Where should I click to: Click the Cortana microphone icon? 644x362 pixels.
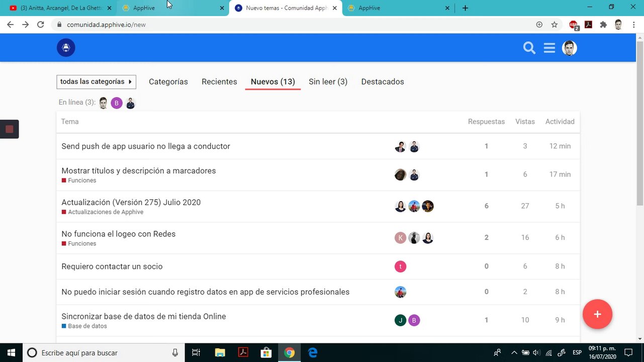pos(175,353)
